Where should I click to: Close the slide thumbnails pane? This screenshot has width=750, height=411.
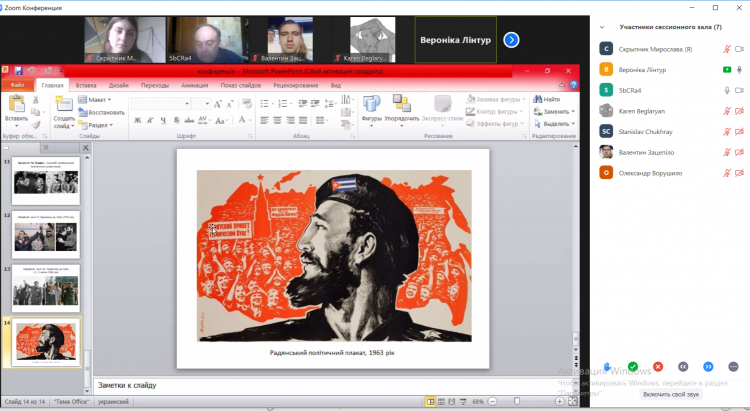click(x=86, y=147)
